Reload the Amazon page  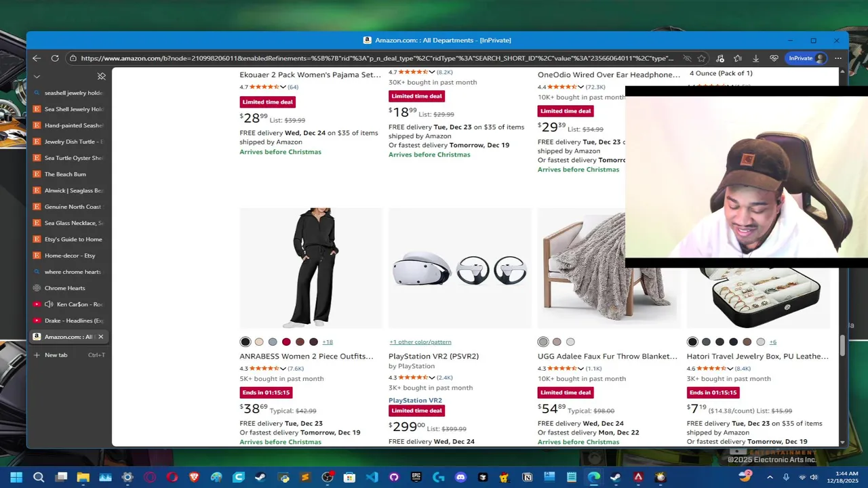(x=55, y=58)
